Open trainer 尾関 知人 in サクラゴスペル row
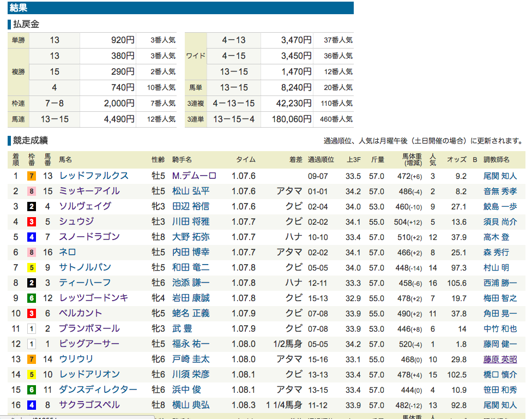Screen dimensions: 532x419 coord(500,405)
